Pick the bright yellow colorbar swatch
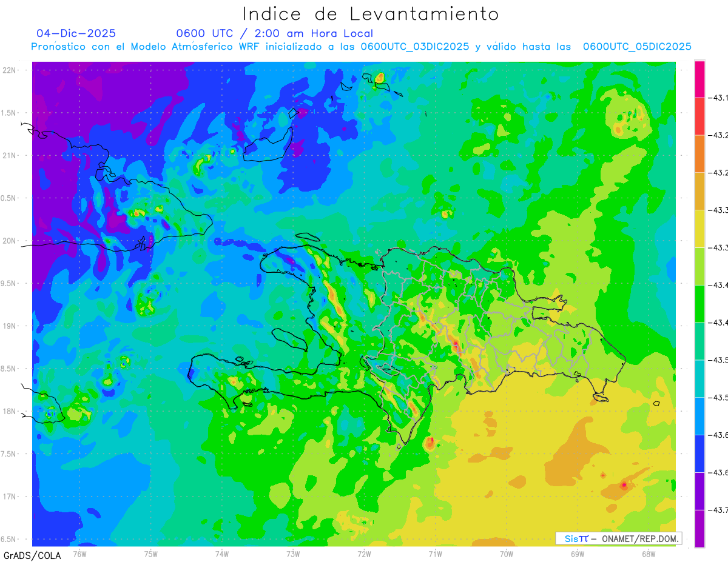The height and width of the screenshot is (562, 728). (x=699, y=229)
